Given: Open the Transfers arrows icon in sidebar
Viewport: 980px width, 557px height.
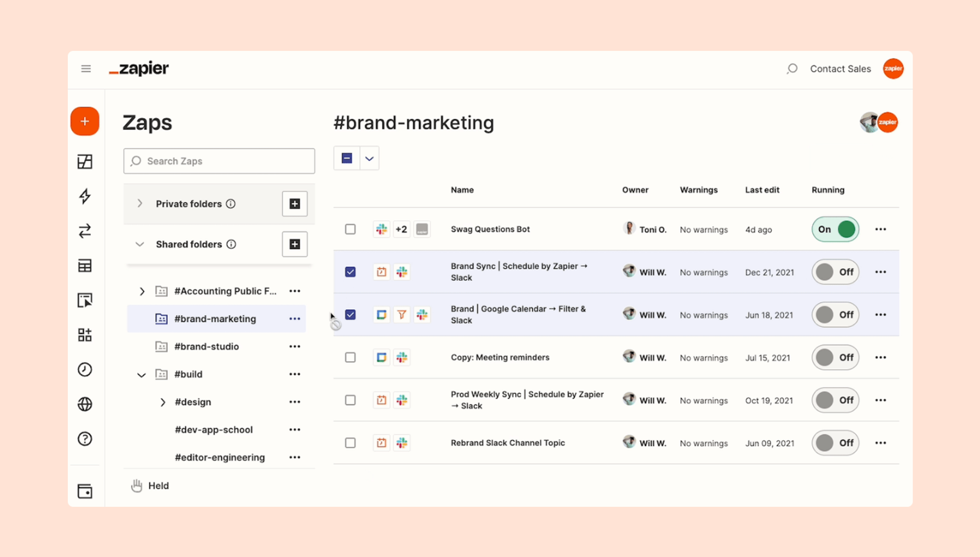Looking at the screenshot, I should click(85, 231).
